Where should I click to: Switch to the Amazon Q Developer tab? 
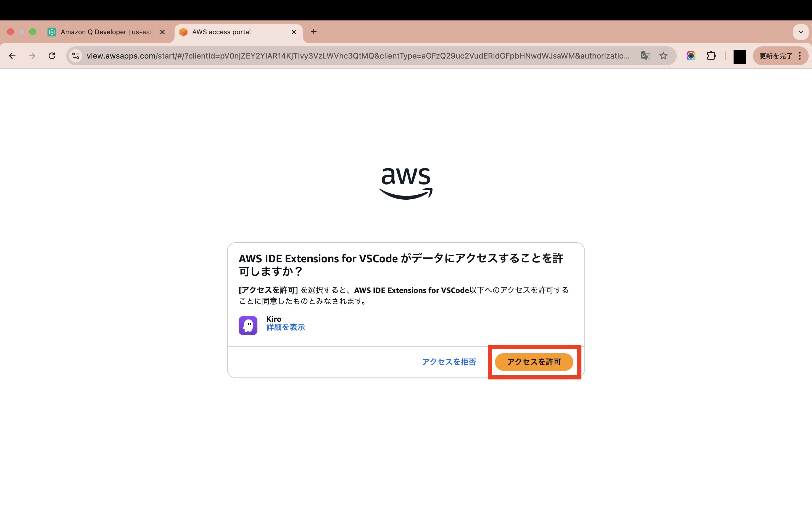pos(106,32)
